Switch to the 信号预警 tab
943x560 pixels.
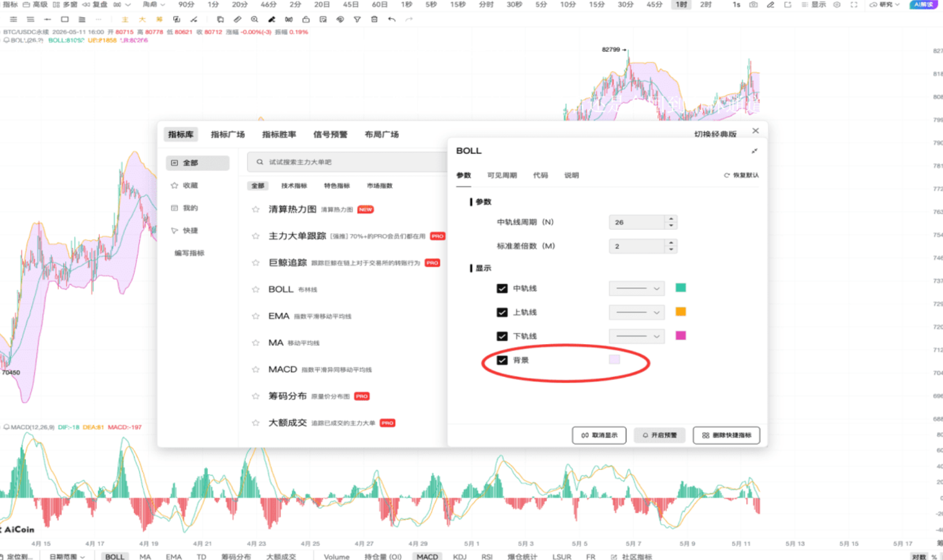[x=331, y=135]
